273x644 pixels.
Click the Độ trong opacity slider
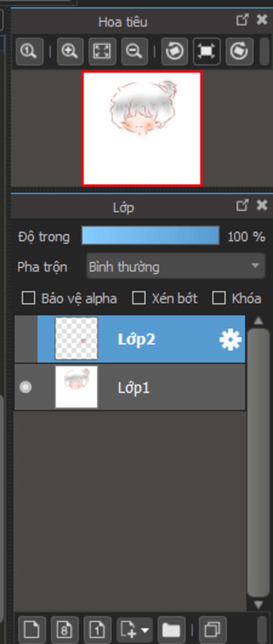click(150, 236)
